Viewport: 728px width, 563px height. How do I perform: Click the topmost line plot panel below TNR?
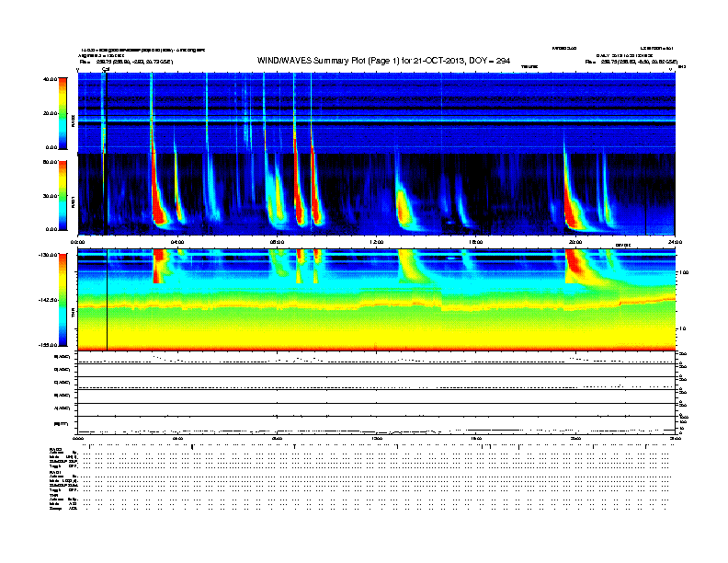tap(376, 358)
